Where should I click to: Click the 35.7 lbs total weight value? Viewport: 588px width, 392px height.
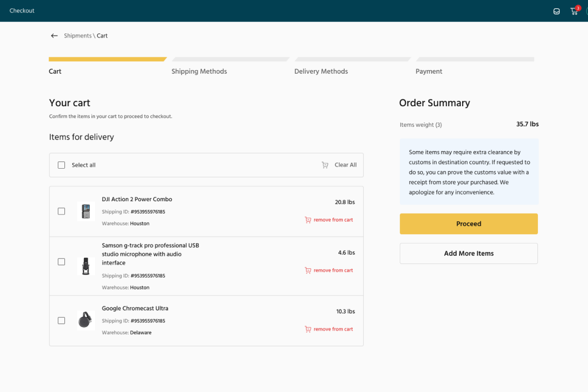527,124
